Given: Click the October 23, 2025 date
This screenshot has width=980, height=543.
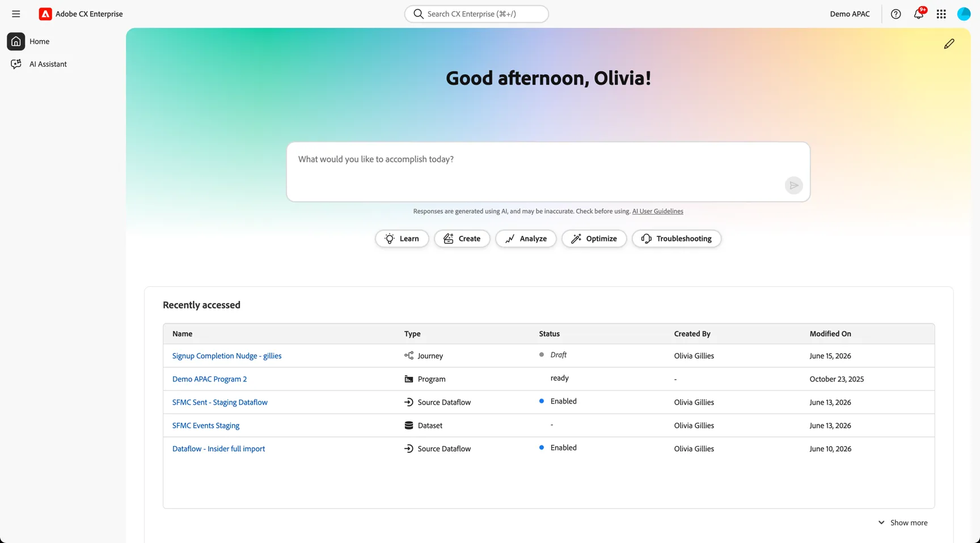Looking at the screenshot, I should tap(837, 379).
